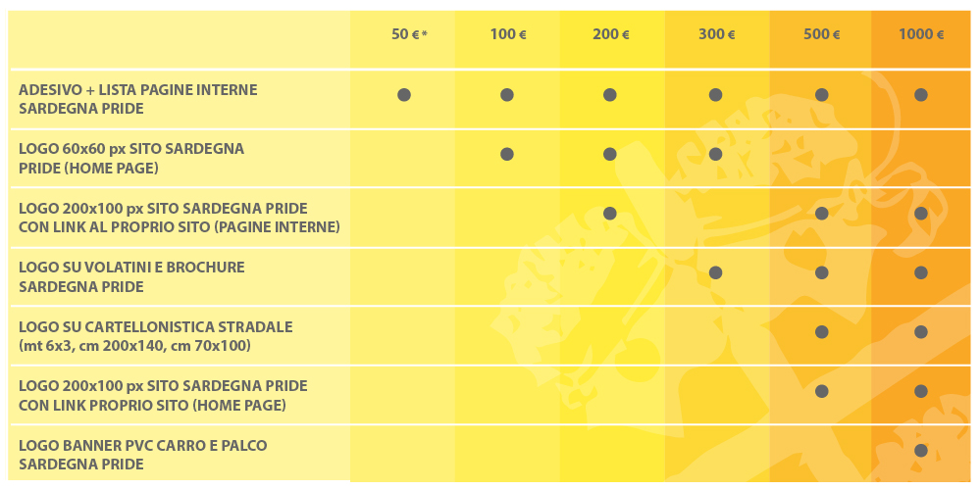Select the 100 € column header
Screen dimensions: 980x490
click(x=508, y=34)
